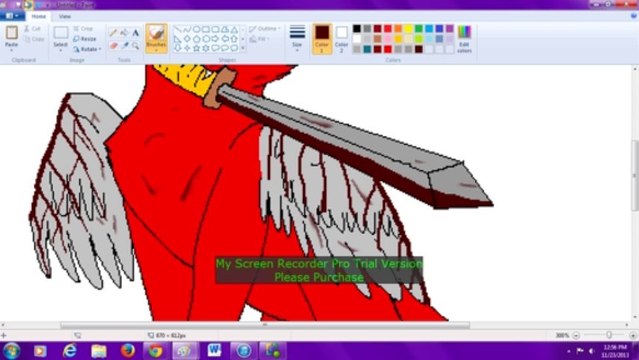Choose the Diamond shape
This screenshot has width=639, height=360.
point(187,39)
